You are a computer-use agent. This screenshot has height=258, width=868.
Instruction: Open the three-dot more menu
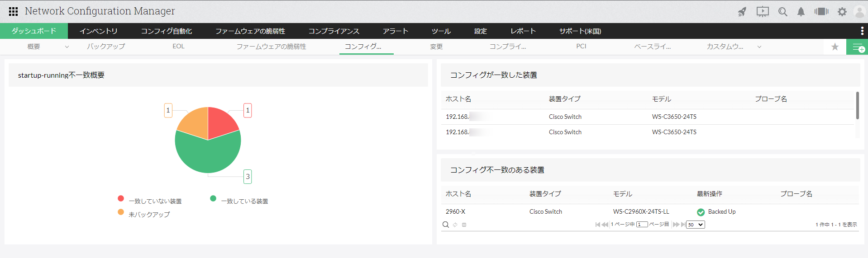click(862, 31)
